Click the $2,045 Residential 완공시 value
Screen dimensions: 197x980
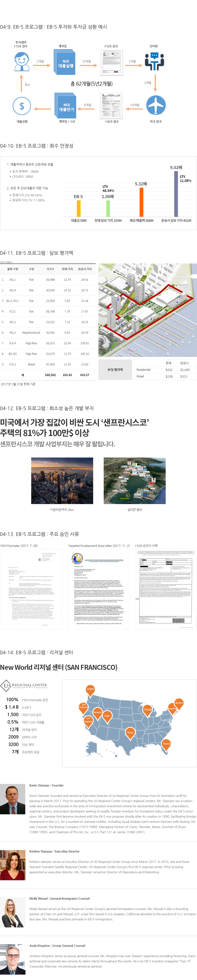[x=185, y=370]
